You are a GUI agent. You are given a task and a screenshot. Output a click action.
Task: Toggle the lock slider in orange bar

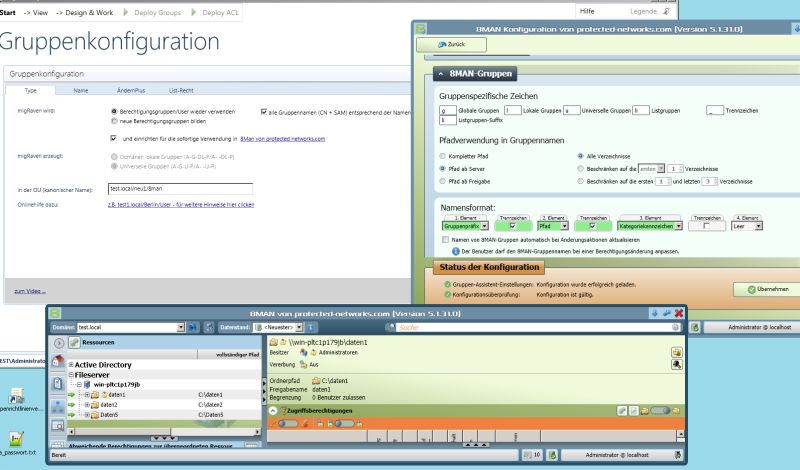click(344, 423)
